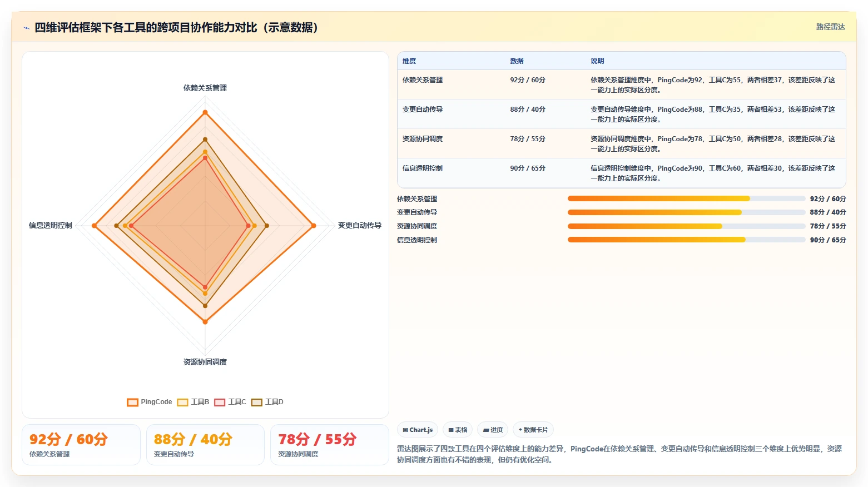Click the chart title heading text
This screenshot has height=487, width=868.
click(176, 27)
